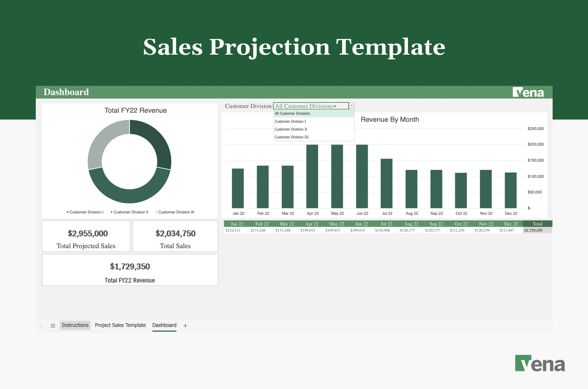This screenshot has height=389, width=588.
Task: Click the sheet navigation arrow
Action: (41, 325)
